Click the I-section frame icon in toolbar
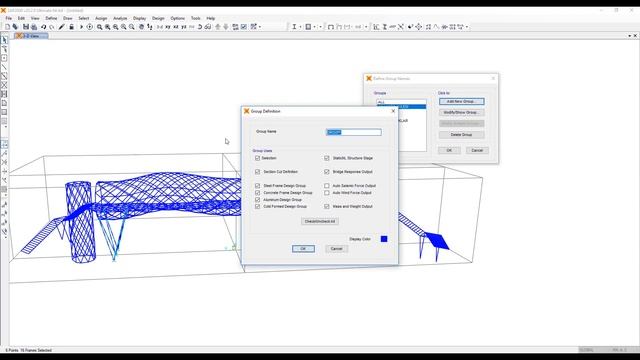640x360 pixels. click(294, 27)
